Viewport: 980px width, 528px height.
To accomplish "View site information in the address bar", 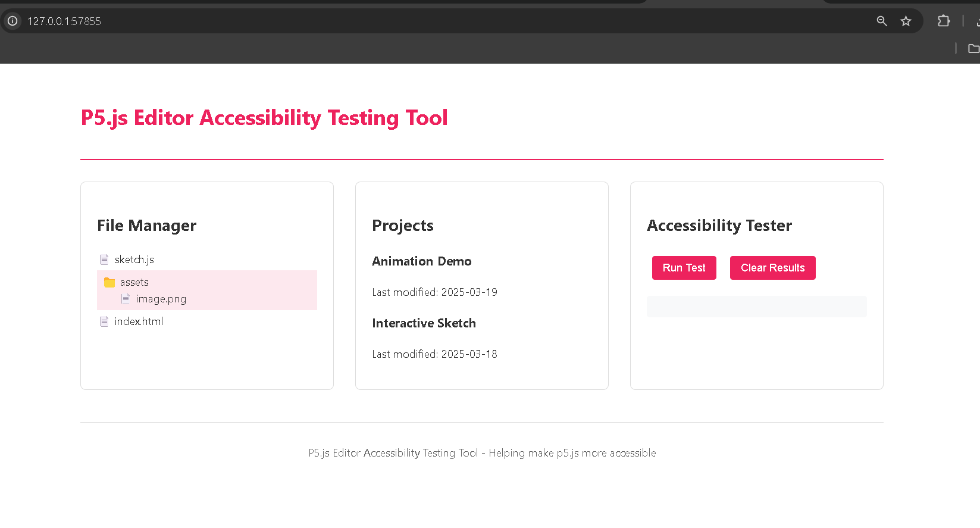I will pos(12,21).
